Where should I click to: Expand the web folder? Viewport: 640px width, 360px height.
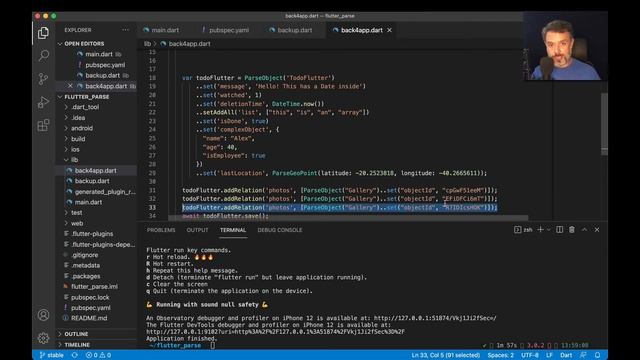click(x=77, y=223)
